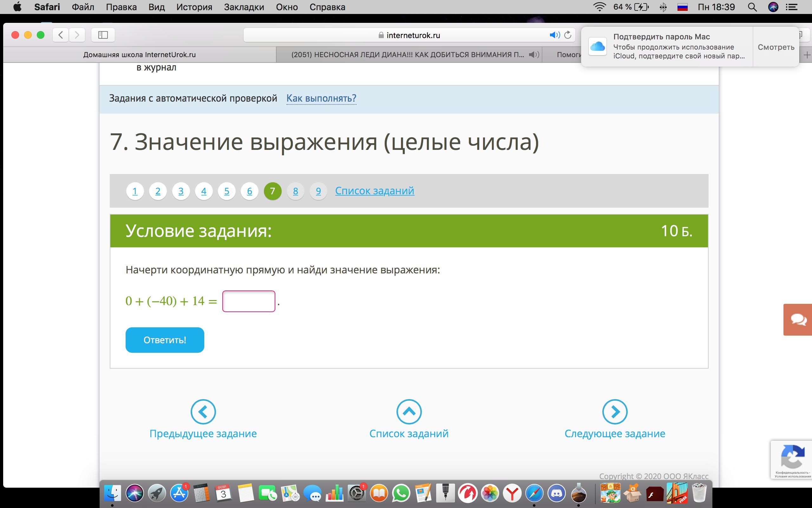812x508 pixels.
Task: Open WhatsApp in the dock
Action: (401, 493)
